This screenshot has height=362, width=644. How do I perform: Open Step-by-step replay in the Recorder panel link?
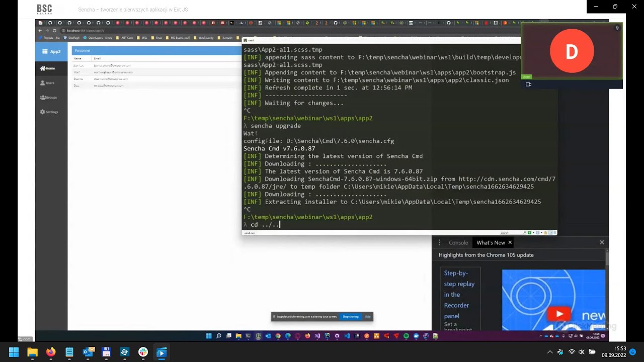(459, 295)
